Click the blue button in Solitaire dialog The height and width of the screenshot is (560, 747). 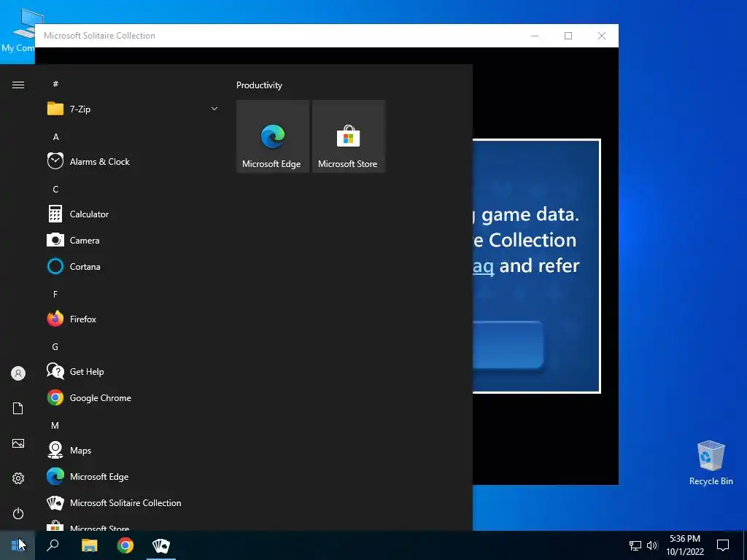[508, 345]
